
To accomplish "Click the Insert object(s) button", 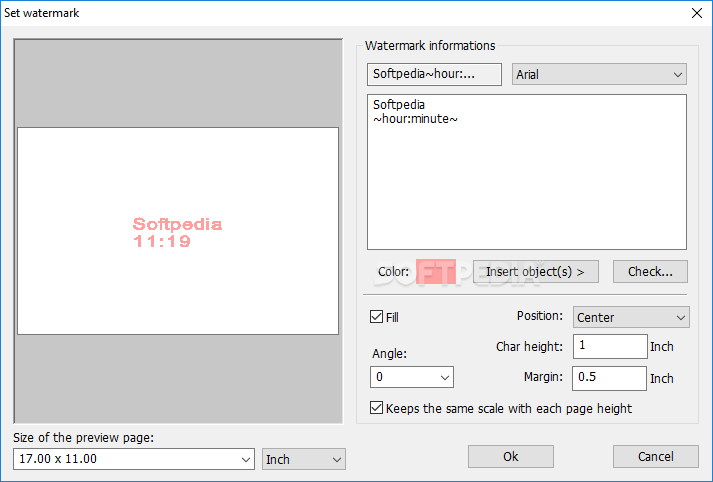I will tap(536, 271).
